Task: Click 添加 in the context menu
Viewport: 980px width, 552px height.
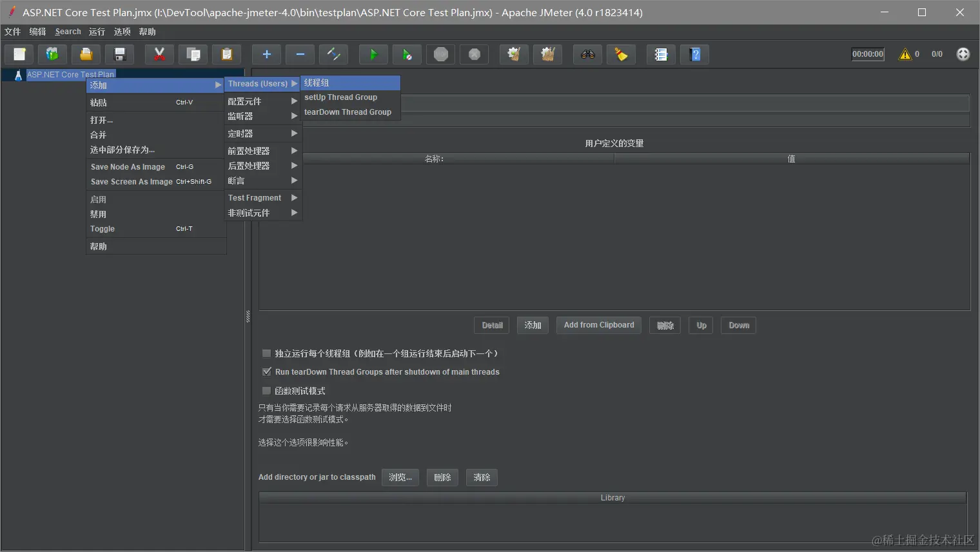Action: (x=155, y=85)
